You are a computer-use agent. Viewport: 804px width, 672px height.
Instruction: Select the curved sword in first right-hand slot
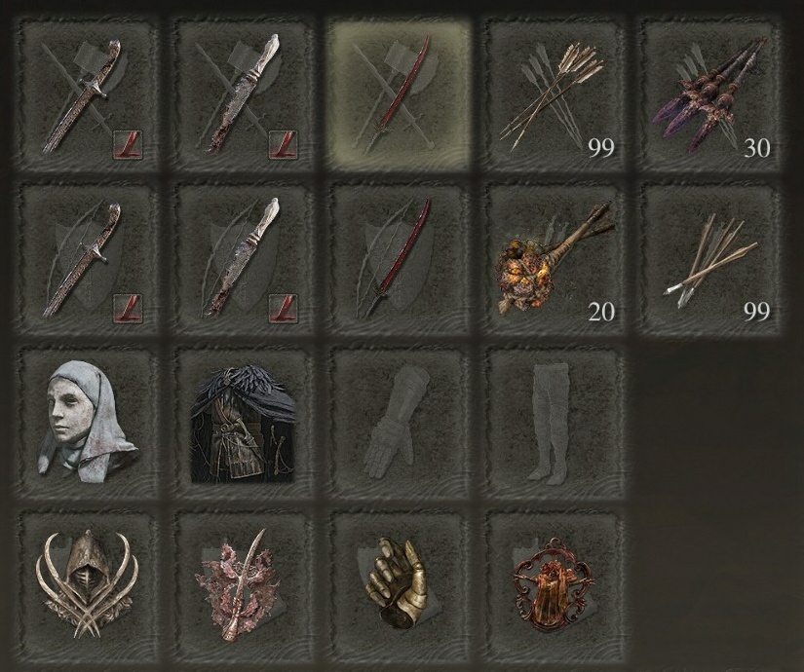coord(86,95)
